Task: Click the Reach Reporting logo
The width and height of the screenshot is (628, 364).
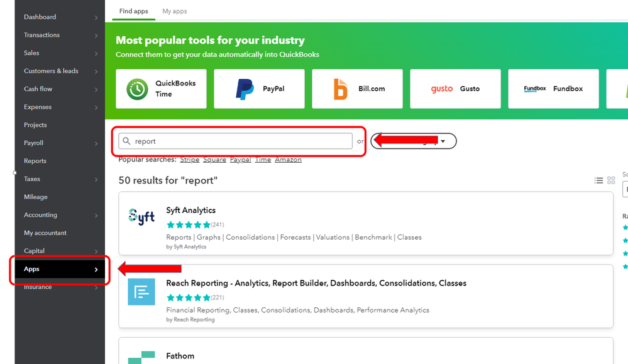Action: [x=141, y=292]
